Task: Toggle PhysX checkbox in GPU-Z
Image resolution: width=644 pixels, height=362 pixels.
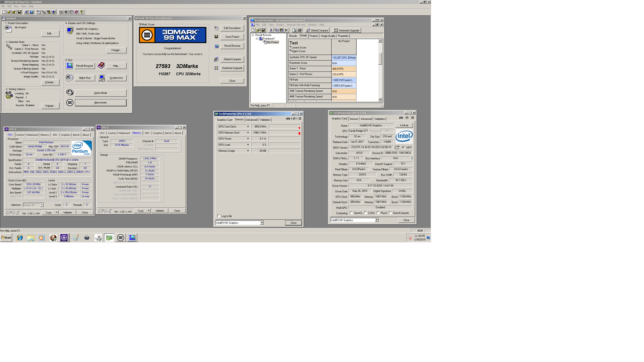Action: 378,213
